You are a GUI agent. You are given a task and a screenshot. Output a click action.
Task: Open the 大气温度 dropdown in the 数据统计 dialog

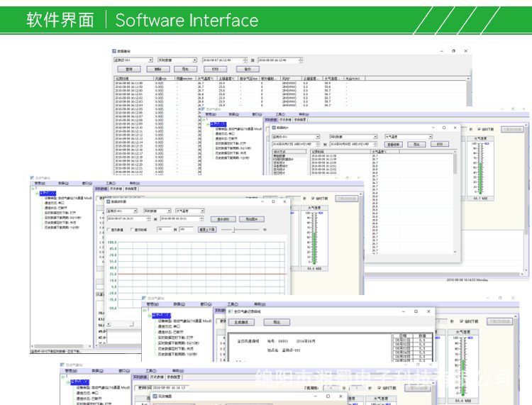click(409, 137)
